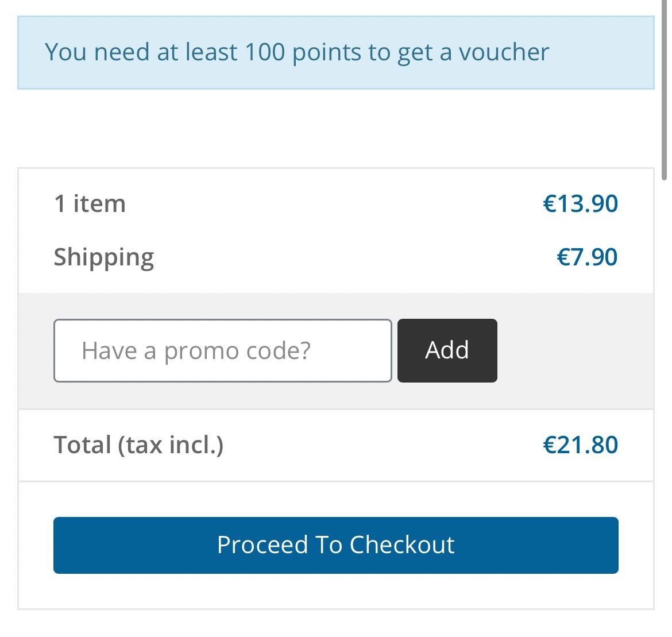Click empty space below the checkout button
Image resolution: width=672 pixels, height=637 pixels.
coord(335,592)
